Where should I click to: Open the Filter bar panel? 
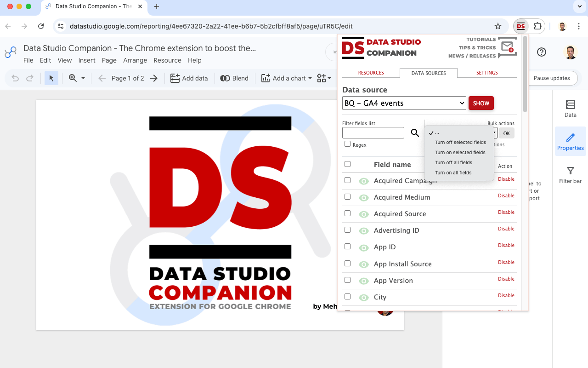pos(571,175)
